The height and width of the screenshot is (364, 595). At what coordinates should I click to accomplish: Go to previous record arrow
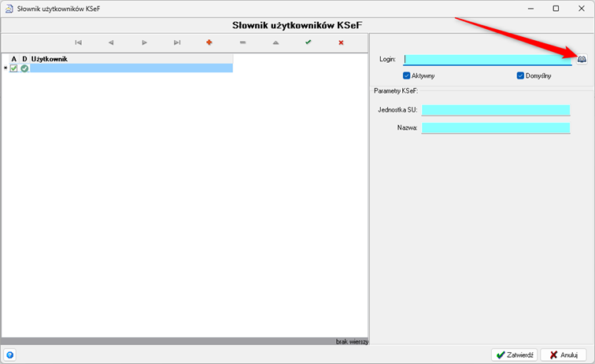click(111, 42)
